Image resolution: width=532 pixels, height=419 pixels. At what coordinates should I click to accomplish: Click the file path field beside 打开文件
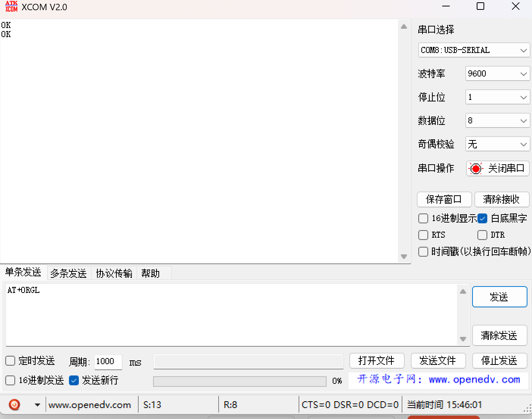click(x=249, y=361)
